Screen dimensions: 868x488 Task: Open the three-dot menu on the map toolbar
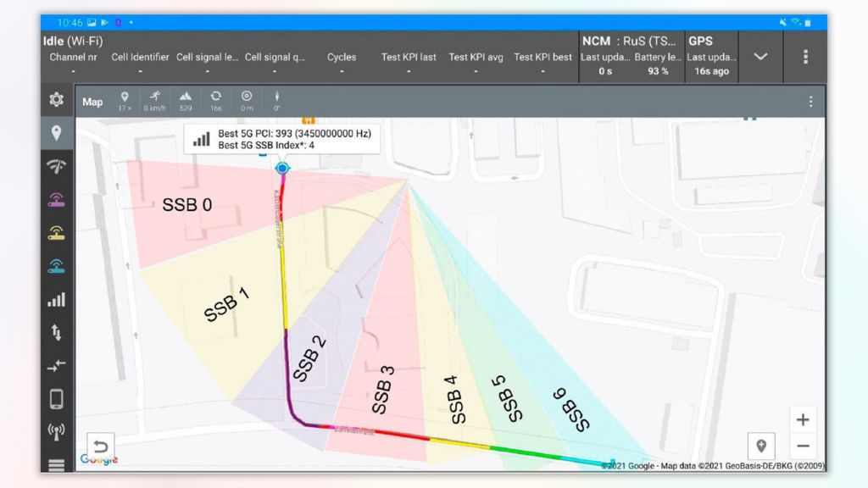click(811, 100)
